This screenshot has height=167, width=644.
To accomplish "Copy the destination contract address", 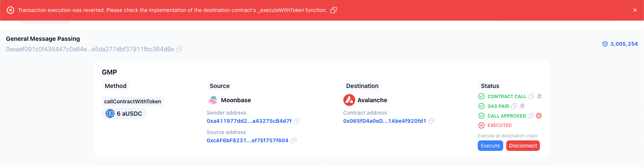I will (431, 121).
